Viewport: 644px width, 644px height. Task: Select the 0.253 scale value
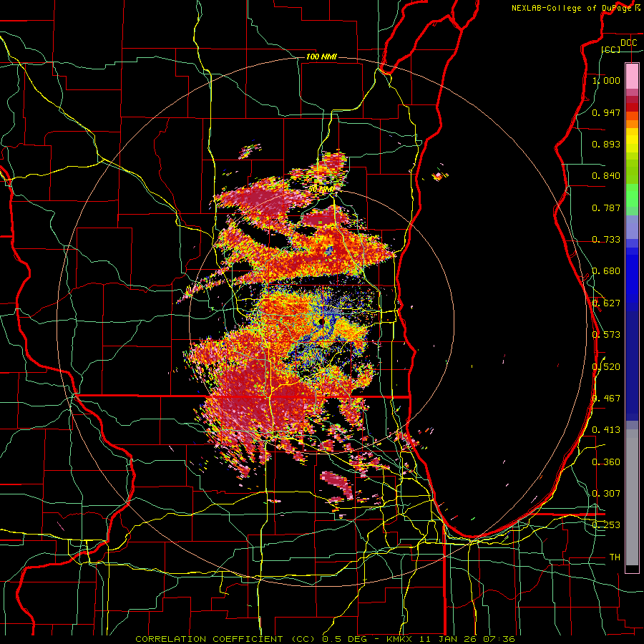tap(606, 525)
